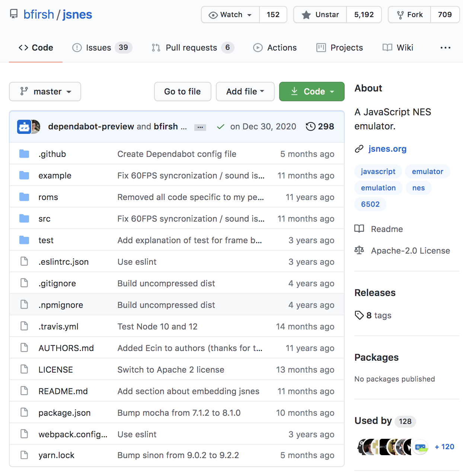This screenshot has width=463, height=476.
Task: Expand the Add file dropdown
Action: coord(245,91)
